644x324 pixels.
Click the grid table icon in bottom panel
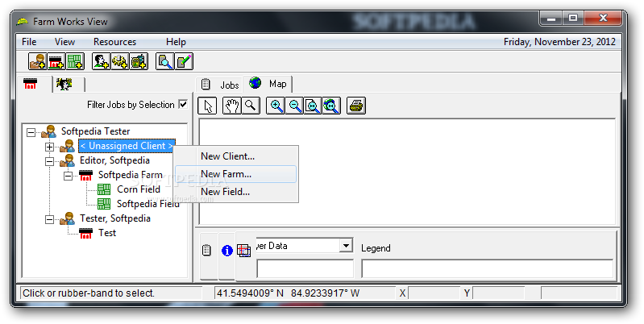tap(244, 251)
